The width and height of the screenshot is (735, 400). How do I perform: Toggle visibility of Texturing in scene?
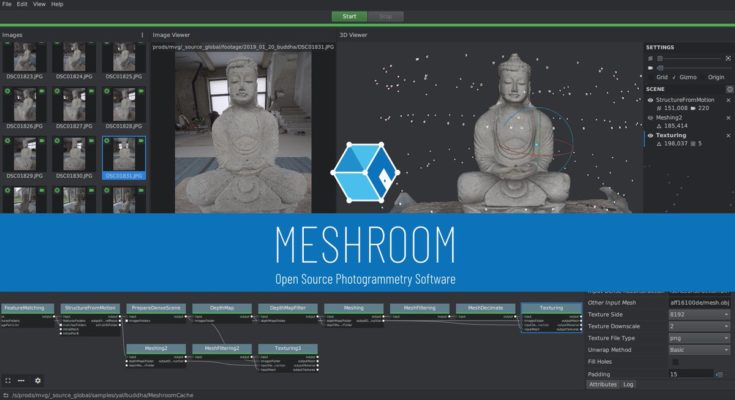(x=650, y=136)
